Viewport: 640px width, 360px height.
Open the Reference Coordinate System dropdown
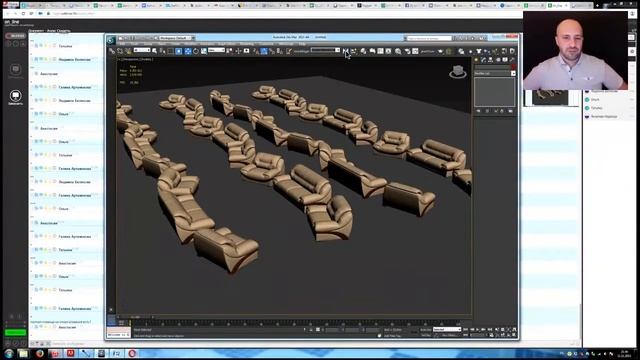[216, 50]
